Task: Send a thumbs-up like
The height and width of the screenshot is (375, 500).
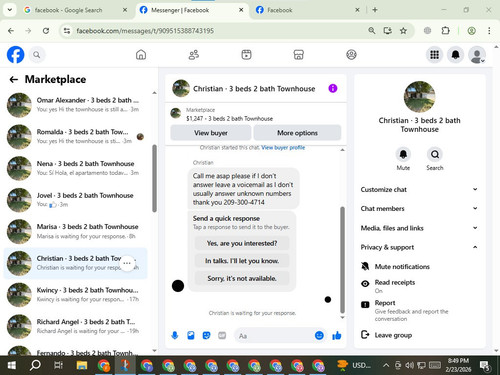Action: click(x=337, y=335)
